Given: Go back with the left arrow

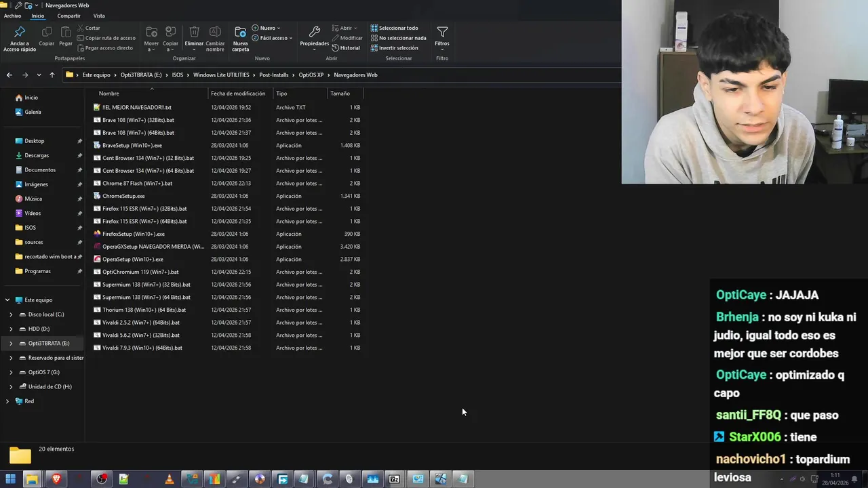Looking at the screenshot, I should (9, 75).
